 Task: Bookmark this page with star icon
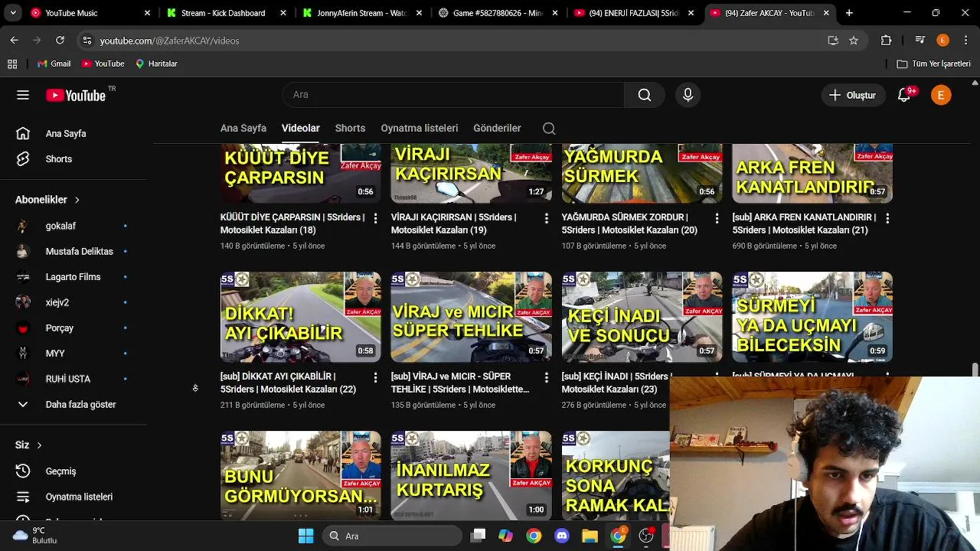(854, 41)
